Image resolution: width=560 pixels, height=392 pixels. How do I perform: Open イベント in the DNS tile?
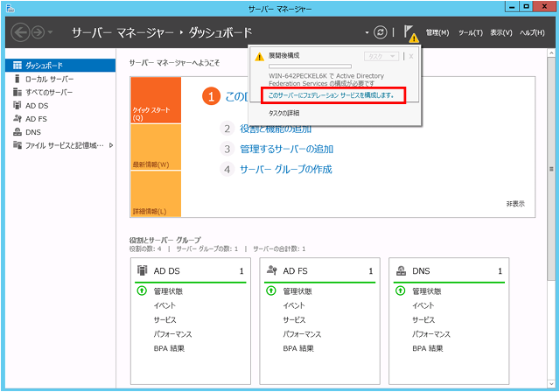coord(423,305)
